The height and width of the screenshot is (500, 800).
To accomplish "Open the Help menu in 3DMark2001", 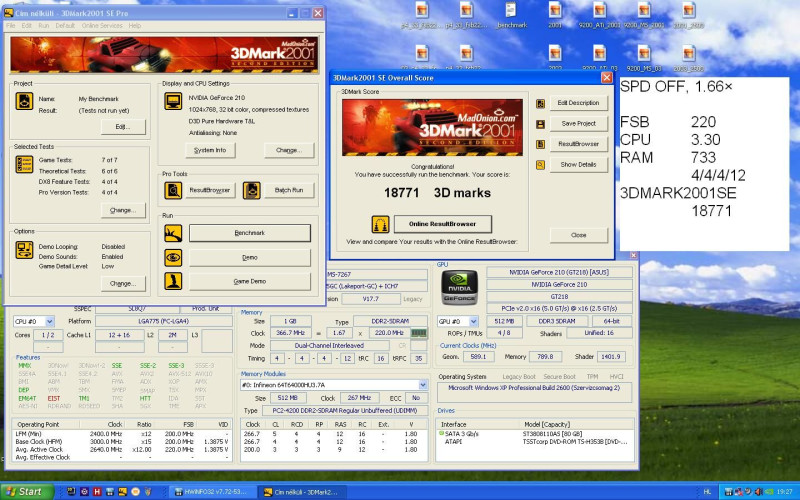I will 135,26.
